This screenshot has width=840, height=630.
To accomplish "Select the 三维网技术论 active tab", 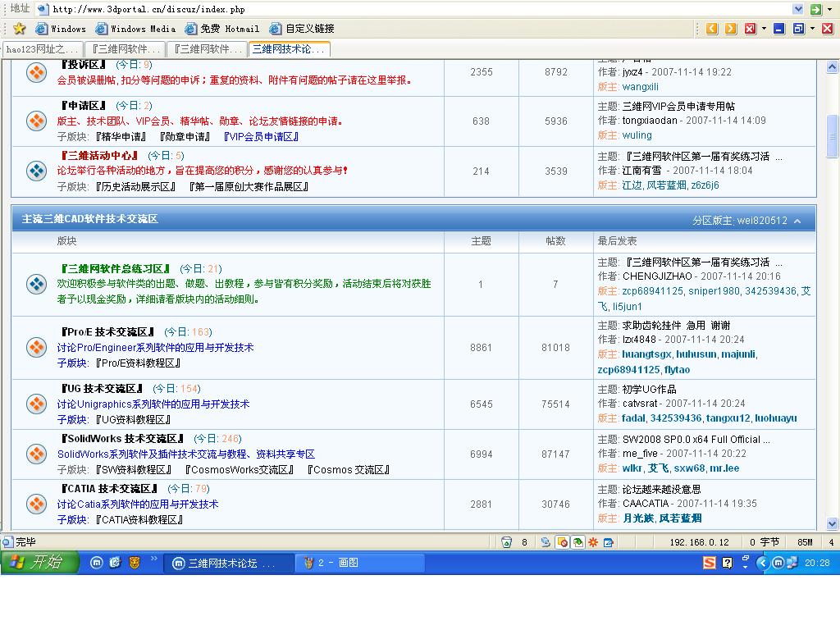I will coord(290,48).
